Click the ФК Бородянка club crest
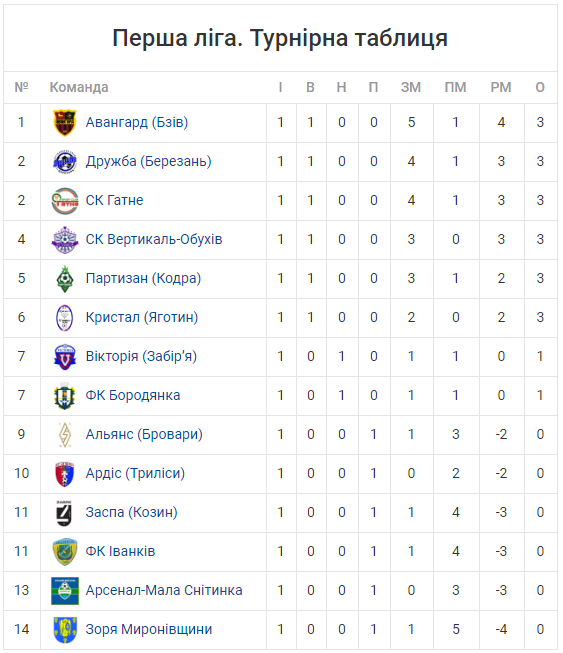Screen dimensions: 563x653 pyautogui.click(x=65, y=396)
